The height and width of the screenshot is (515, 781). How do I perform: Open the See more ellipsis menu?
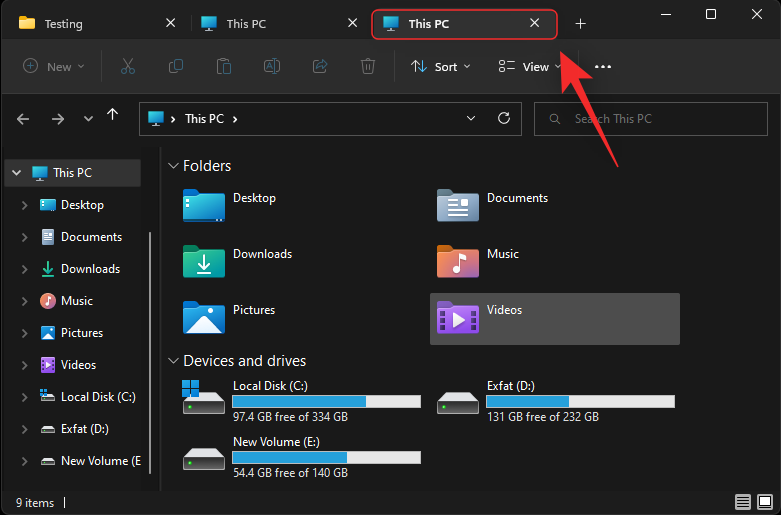coord(603,66)
